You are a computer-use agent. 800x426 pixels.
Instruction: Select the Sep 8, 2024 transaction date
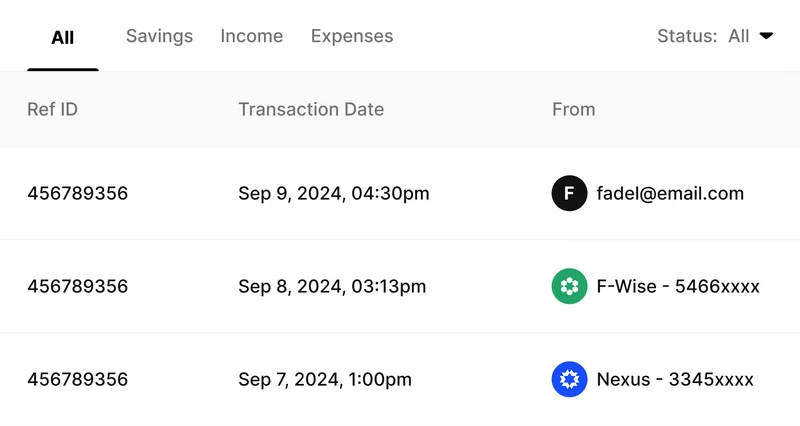point(332,286)
